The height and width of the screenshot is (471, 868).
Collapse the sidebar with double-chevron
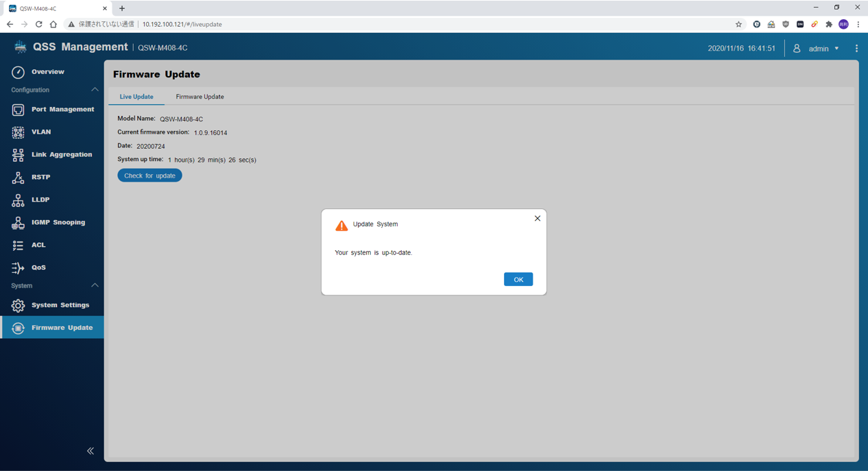click(x=91, y=451)
